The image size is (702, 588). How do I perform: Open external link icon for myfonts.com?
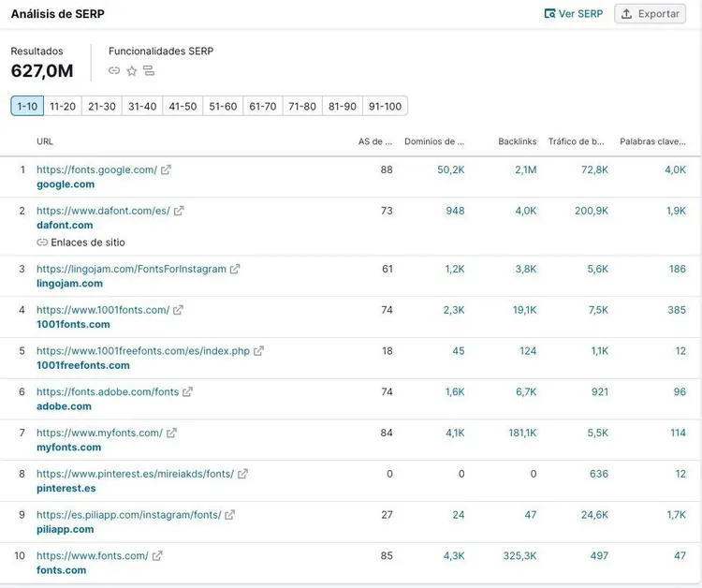click(x=171, y=433)
